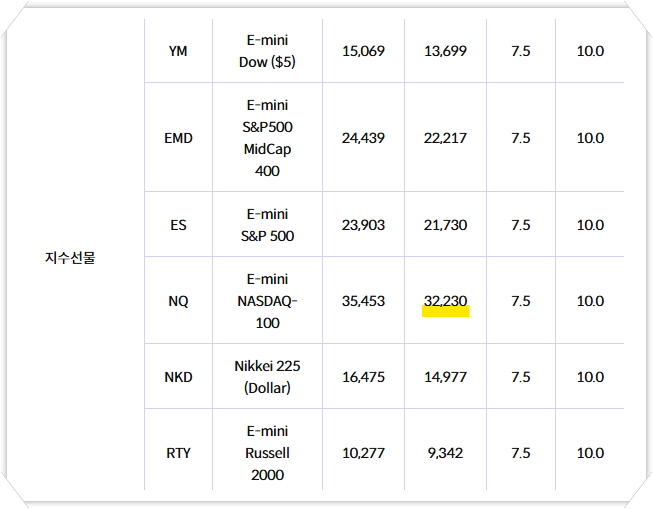Click the EMD symbol cell
The width and height of the screenshot is (653, 509).
click(178, 138)
